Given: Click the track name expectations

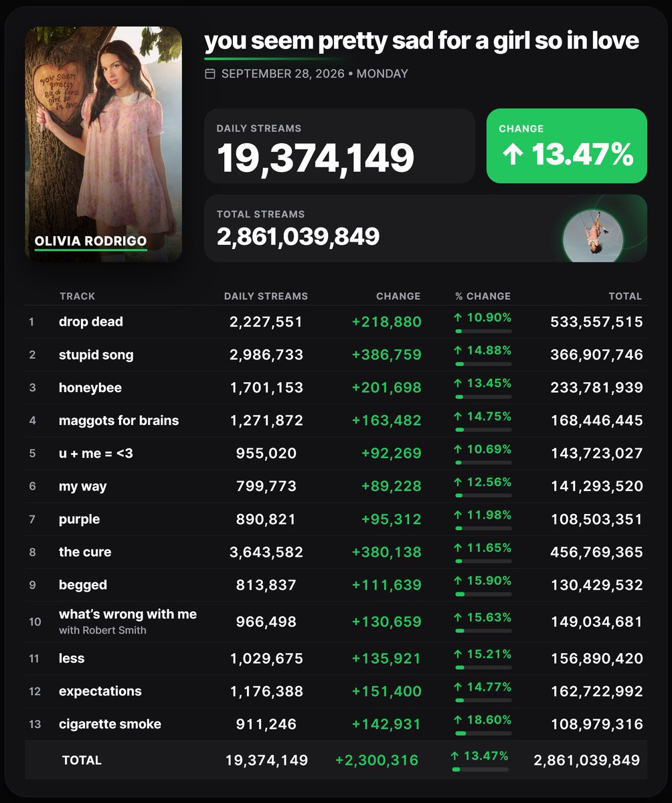Looking at the screenshot, I should [x=100, y=691].
